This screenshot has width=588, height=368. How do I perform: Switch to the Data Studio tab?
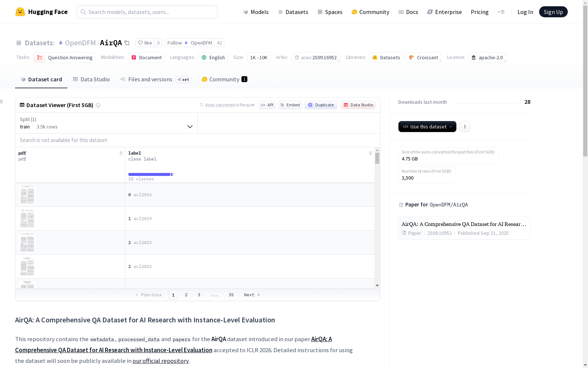coord(92,79)
